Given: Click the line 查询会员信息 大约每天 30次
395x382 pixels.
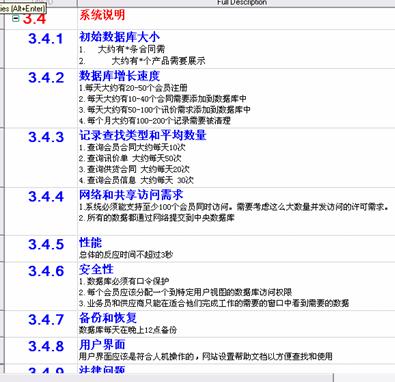Looking at the screenshot, I should click(136, 180).
